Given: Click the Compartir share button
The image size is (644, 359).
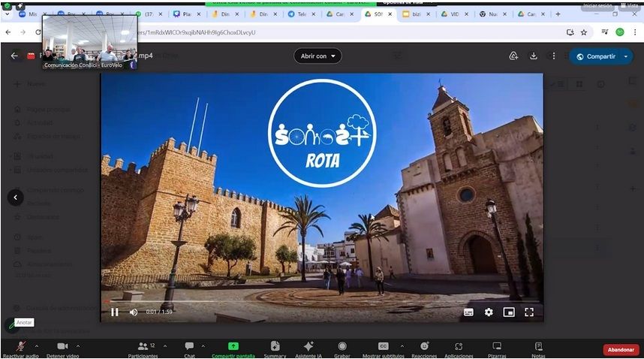Looking at the screenshot, I should click(x=595, y=56).
